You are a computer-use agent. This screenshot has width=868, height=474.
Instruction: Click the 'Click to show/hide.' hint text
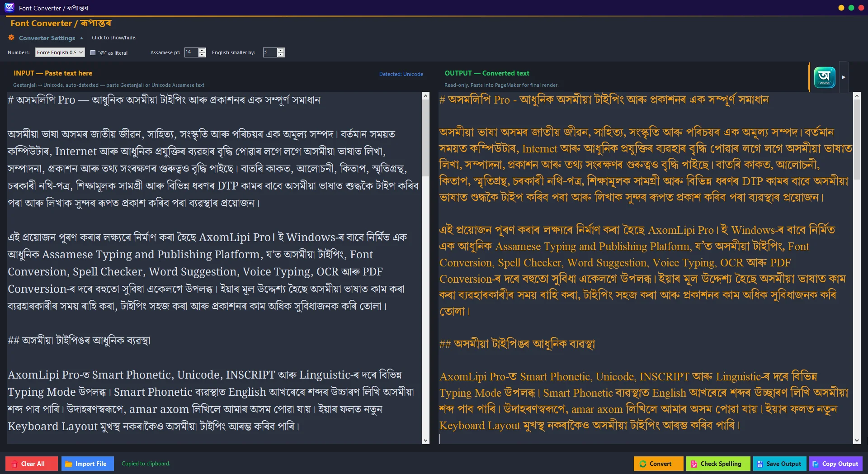pos(114,38)
